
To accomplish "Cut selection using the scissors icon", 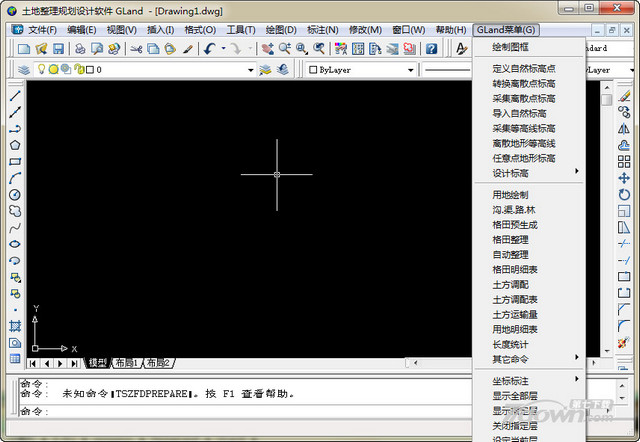I will (x=136, y=49).
